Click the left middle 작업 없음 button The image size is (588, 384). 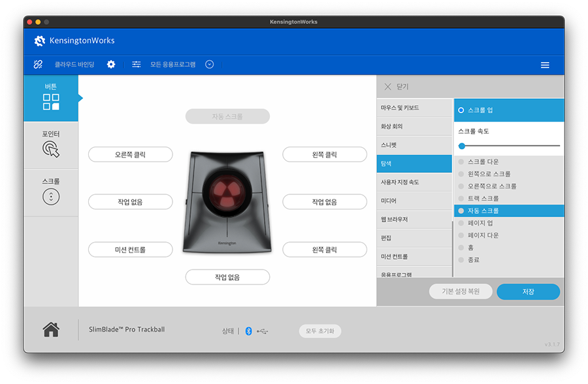pos(130,202)
